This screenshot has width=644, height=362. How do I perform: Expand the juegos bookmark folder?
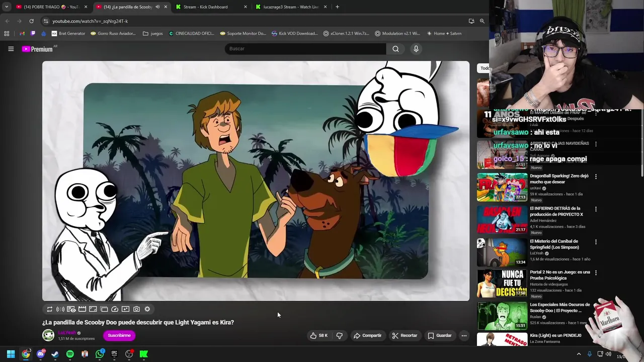tap(153, 34)
